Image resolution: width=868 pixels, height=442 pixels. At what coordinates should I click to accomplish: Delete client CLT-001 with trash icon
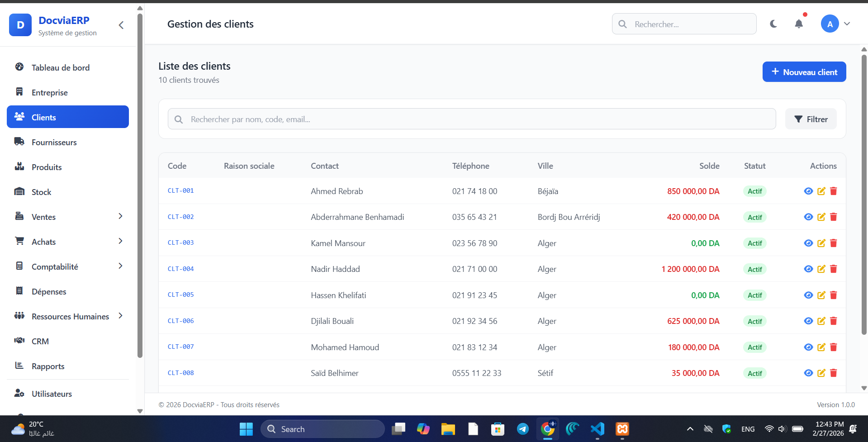834,191
